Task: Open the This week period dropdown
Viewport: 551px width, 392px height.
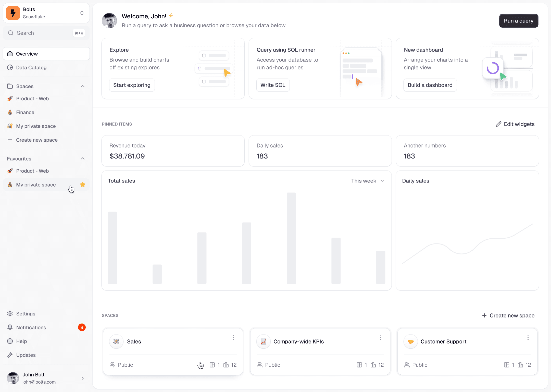Action: point(368,181)
